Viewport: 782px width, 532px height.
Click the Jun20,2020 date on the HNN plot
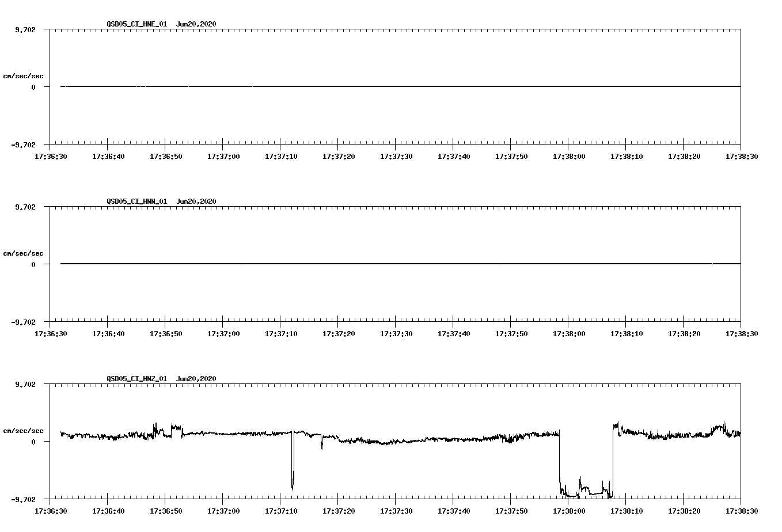click(196, 202)
